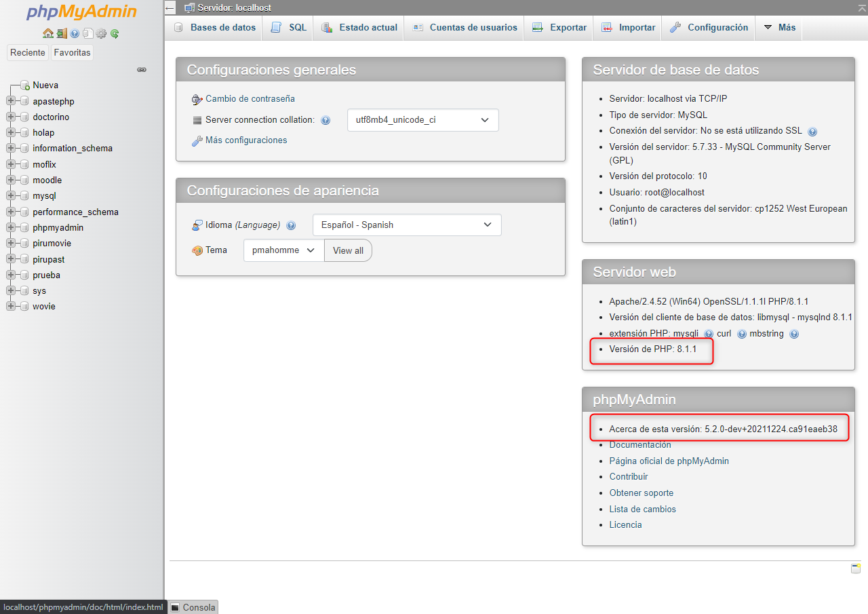This screenshot has width=868, height=614.
Task: Open the Consola panel
Action: 193,607
